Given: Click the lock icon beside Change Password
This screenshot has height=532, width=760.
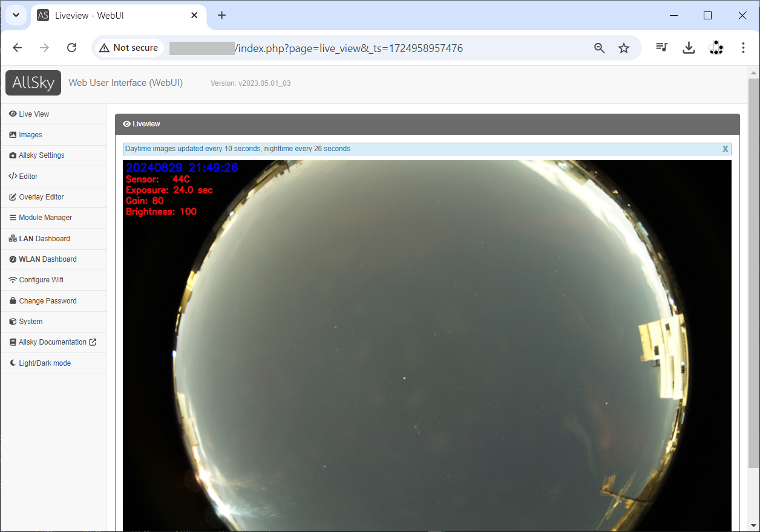Looking at the screenshot, I should [13, 300].
